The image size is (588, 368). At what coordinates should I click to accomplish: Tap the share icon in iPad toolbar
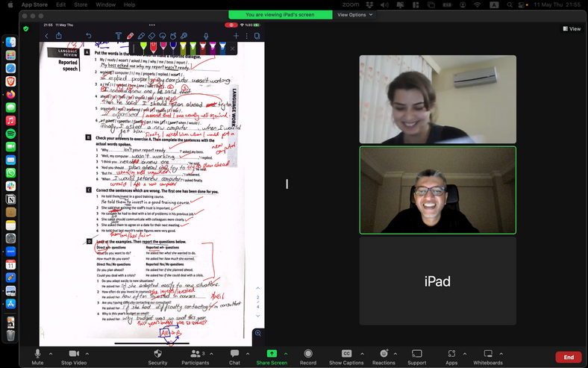(x=59, y=36)
